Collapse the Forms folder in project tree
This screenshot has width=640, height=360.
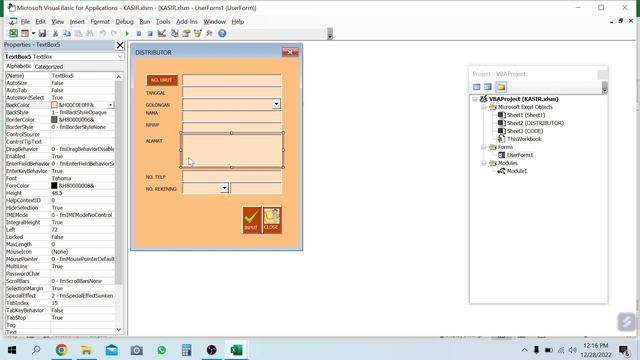[483, 147]
